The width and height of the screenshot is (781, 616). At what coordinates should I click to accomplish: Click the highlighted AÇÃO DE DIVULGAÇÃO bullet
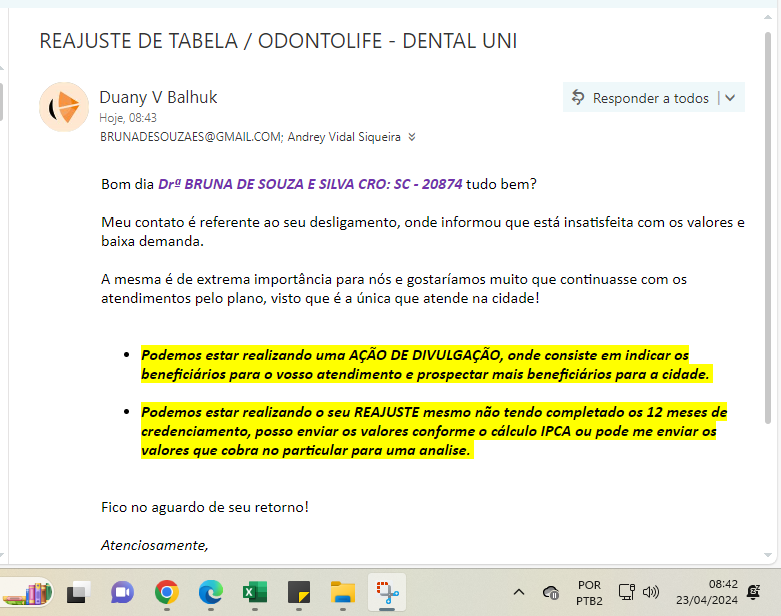pyautogui.click(x=426, y=365)
